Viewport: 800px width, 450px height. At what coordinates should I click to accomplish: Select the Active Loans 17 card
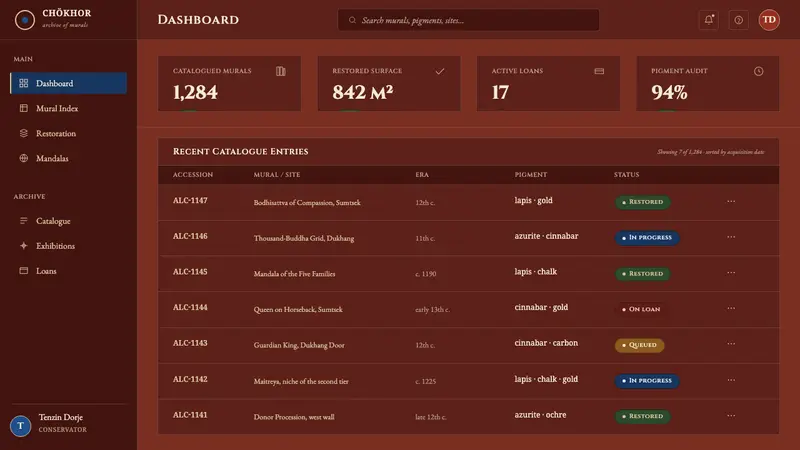pyautogui.click(x=548, y=84)
